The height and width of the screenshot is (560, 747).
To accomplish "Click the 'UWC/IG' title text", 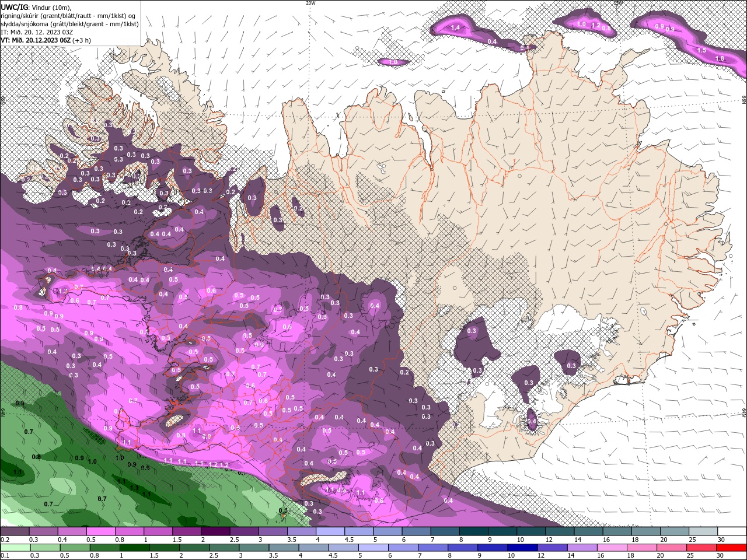I will coord(14,7).
